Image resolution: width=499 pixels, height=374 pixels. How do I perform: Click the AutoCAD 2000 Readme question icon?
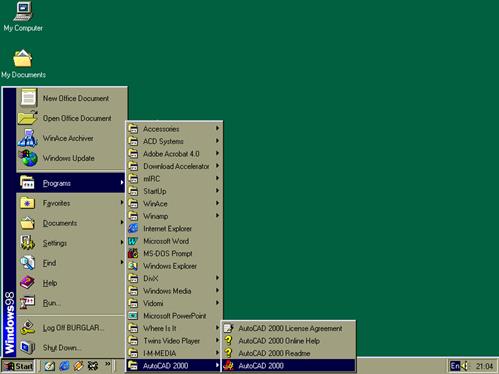(x=229, y=353)
